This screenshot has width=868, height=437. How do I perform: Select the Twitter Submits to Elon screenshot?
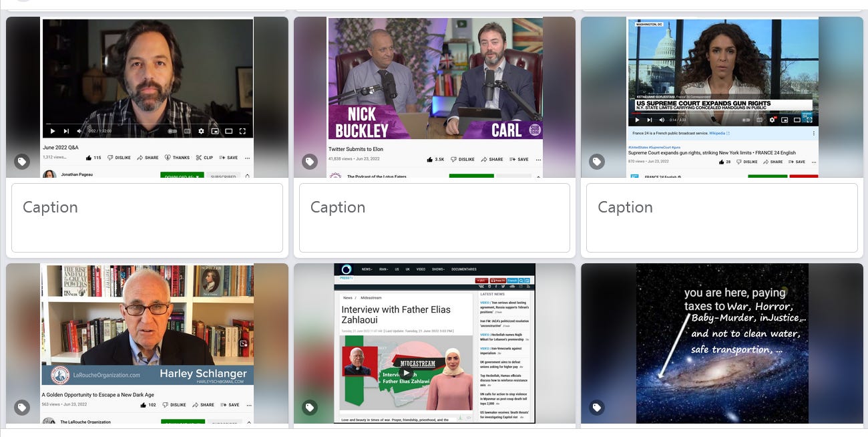(x=435, y=98)
